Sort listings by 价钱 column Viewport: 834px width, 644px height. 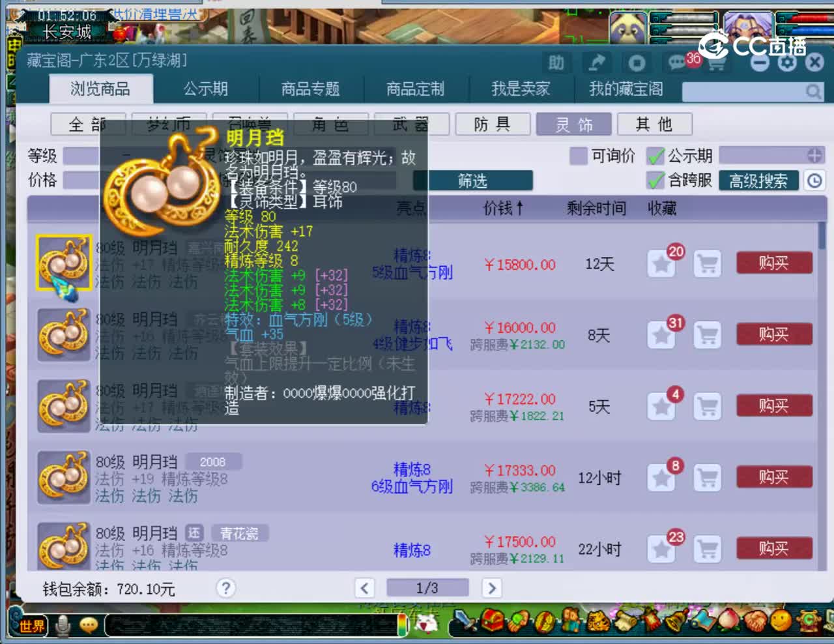(x=502, y=208)
